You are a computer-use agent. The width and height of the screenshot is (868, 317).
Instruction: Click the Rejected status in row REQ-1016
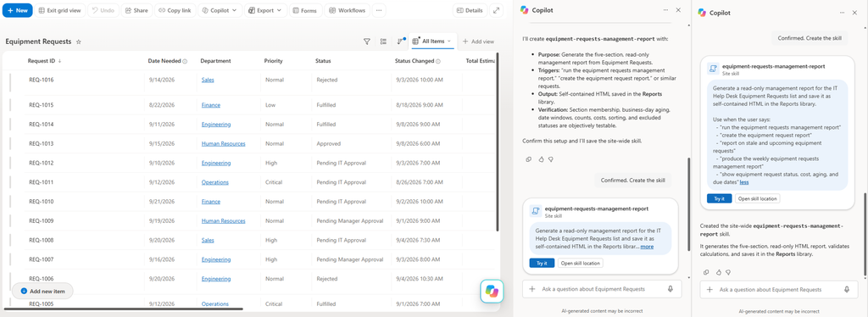pos(327,80)
